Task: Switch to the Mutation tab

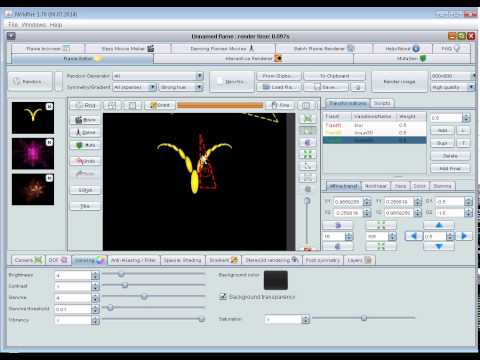Action: (412, 59)
